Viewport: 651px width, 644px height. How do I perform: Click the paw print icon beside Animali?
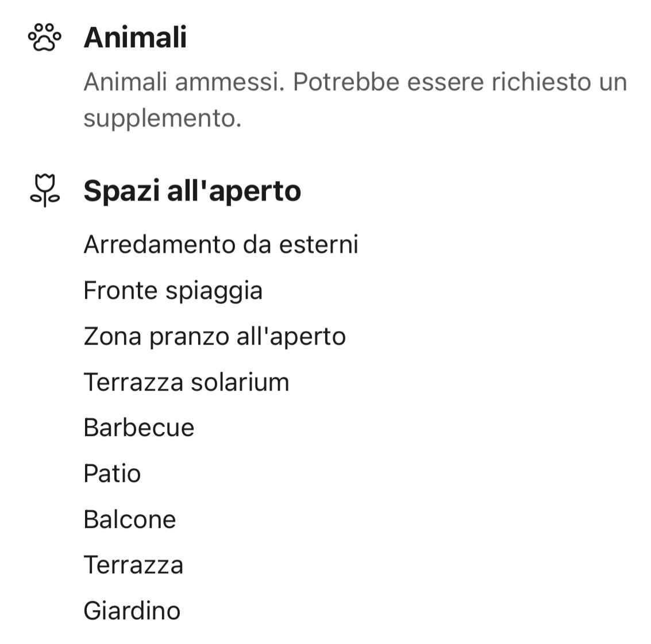click(44, 37)
